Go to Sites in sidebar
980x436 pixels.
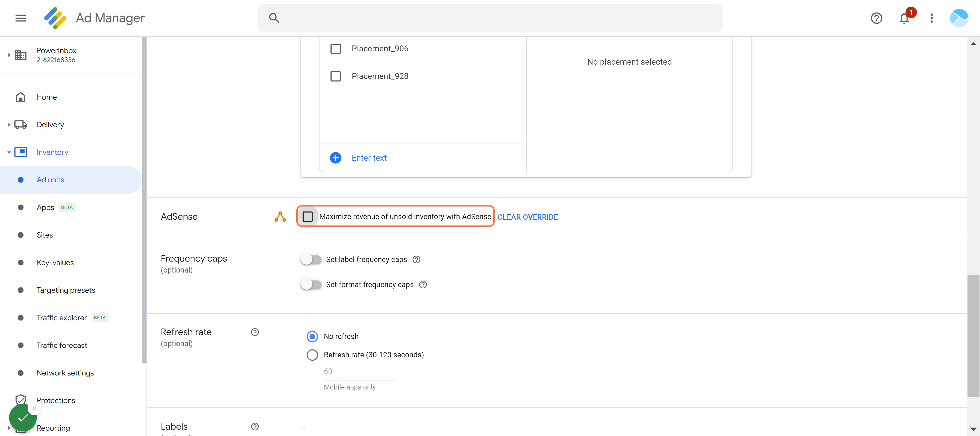[x=71, y=235]
